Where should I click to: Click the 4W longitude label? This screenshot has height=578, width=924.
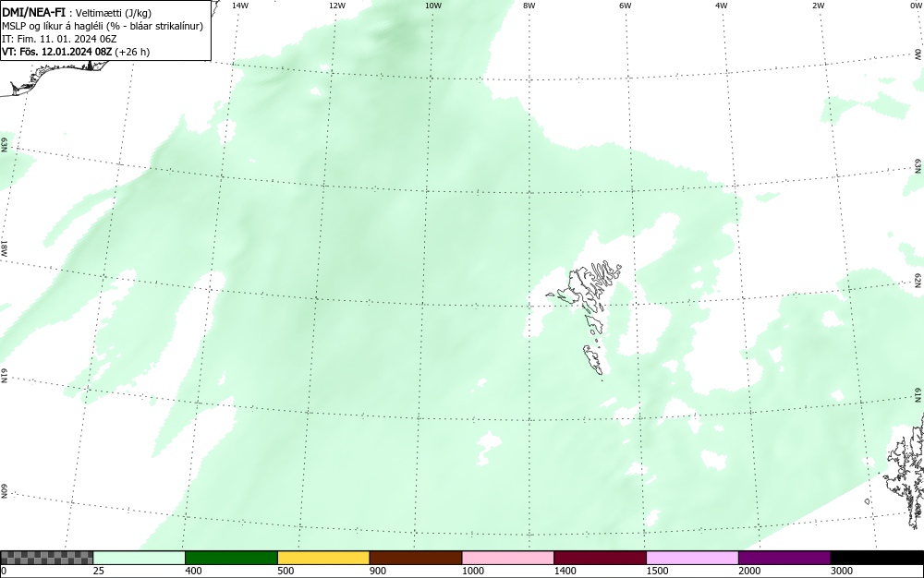[x=722, y=6]
